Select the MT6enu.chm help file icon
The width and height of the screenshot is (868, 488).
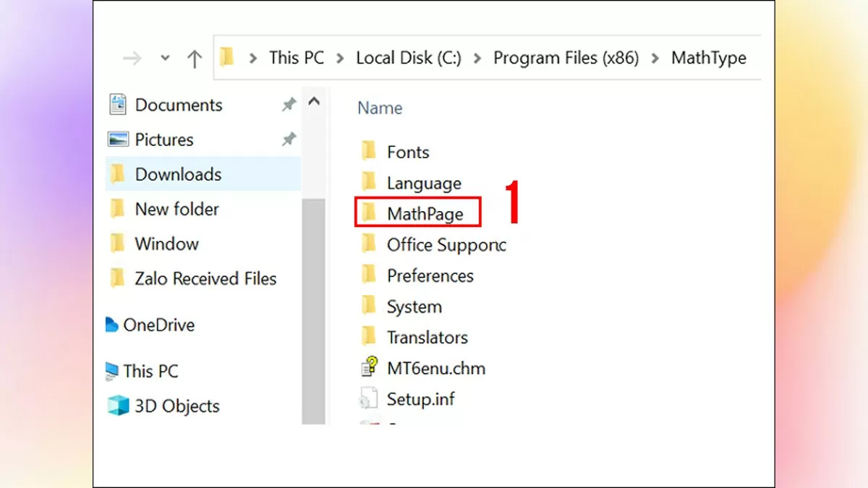click(x=369, y=367)
